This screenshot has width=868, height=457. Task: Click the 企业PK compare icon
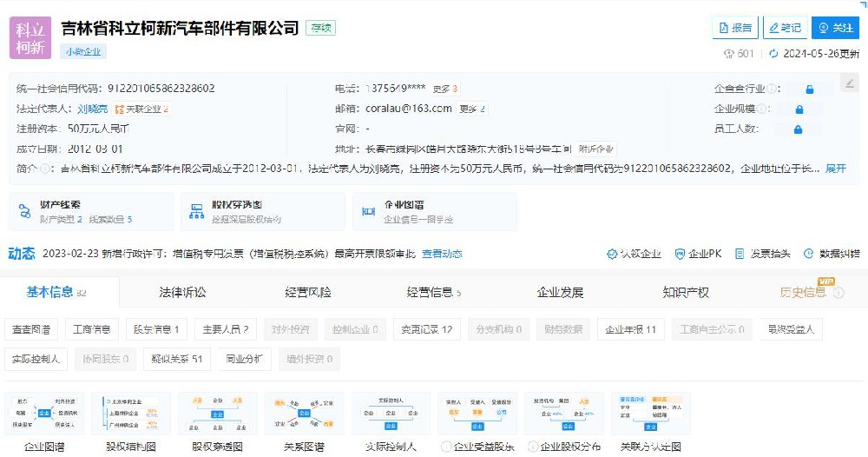coord(680,254)
